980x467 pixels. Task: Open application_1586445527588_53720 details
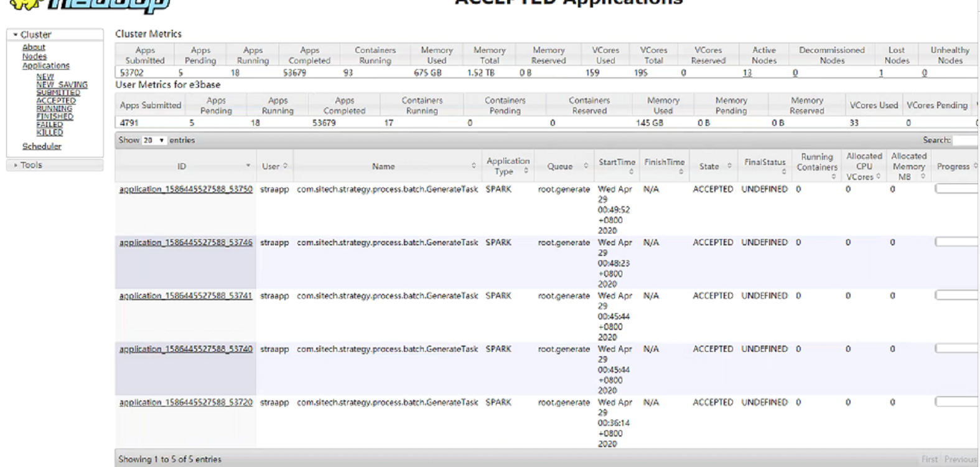(186, 403)
